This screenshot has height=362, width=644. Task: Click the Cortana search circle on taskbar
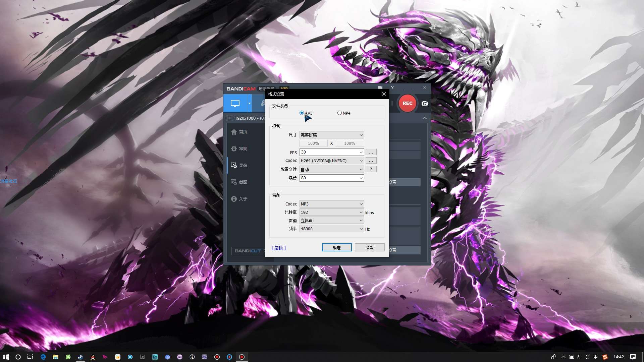[x=18, y=357]
